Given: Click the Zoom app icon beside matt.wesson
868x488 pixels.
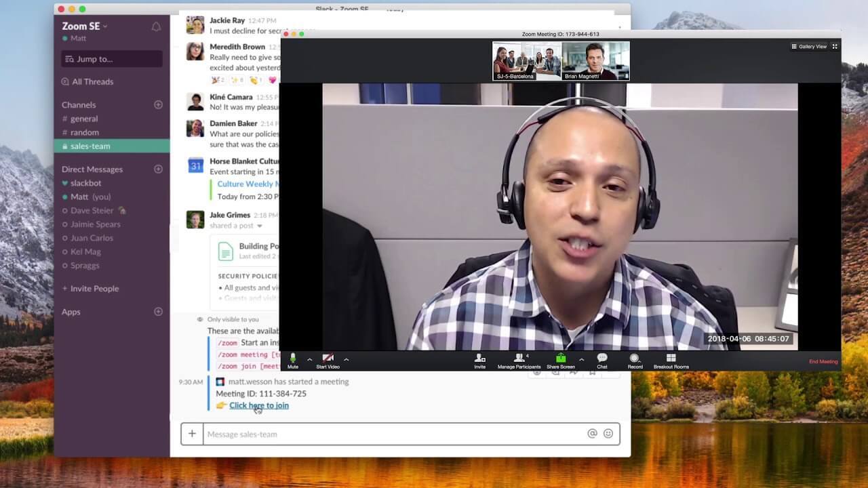Looking at the screenshot, I should (x=220, y=382).
